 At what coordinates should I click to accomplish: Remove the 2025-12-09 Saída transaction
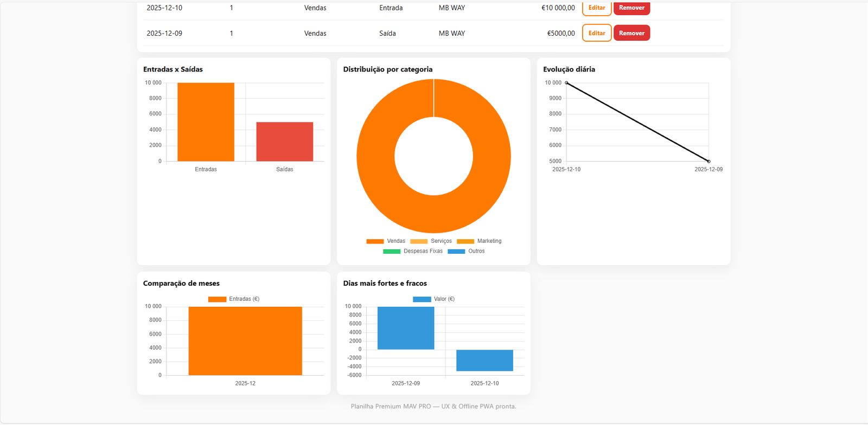coord(631,33)
